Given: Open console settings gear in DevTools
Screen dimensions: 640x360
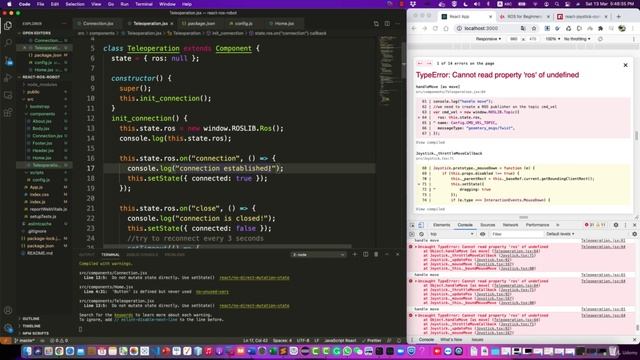Looking at the screenshot, I should click(634, 234).
